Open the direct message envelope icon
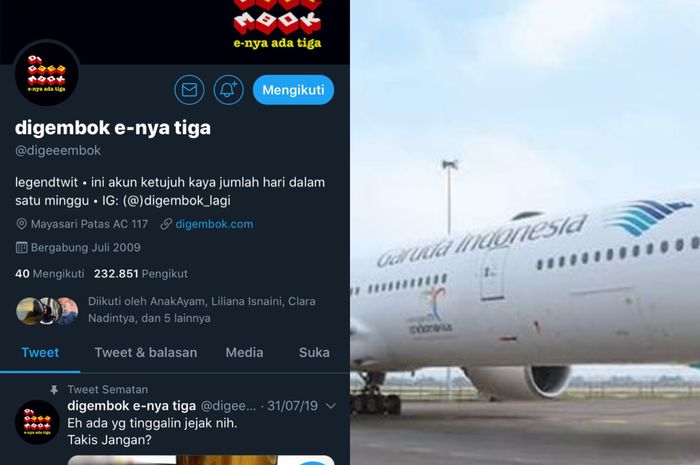This screenshot has height=465, width=700. pos(189,90)
